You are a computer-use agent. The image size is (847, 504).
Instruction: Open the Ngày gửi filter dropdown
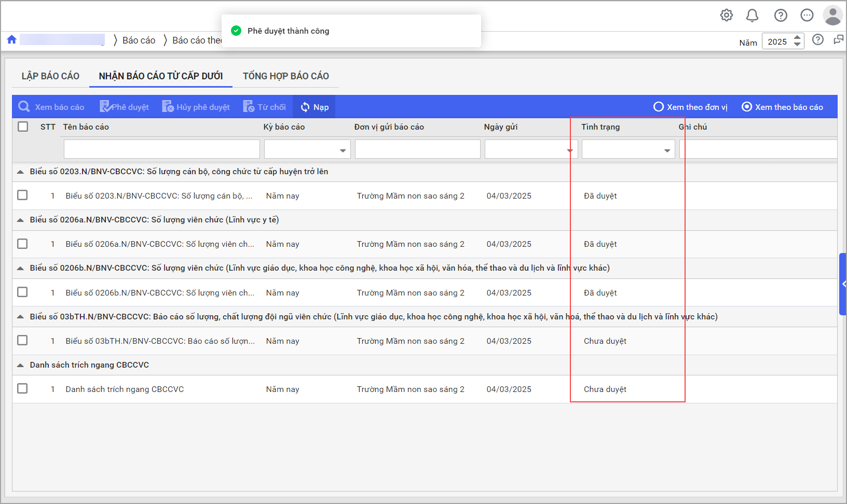click(x=570, y=150)
